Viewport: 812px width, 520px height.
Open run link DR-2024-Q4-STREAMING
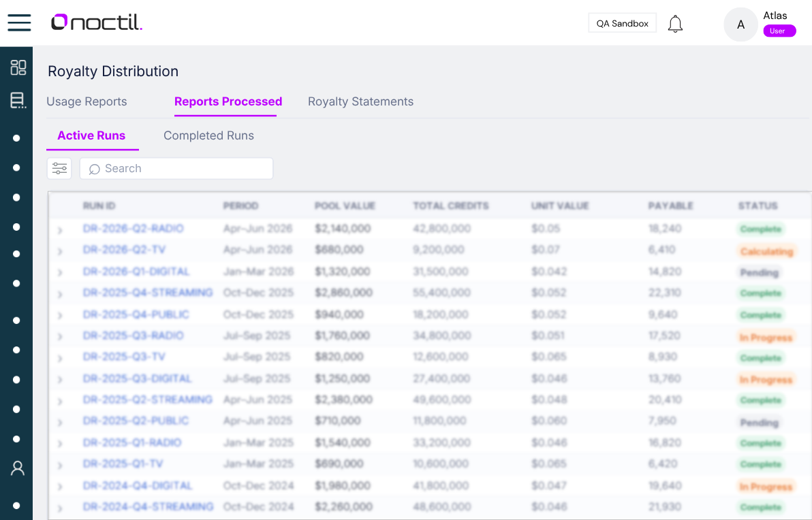[148, 506]
